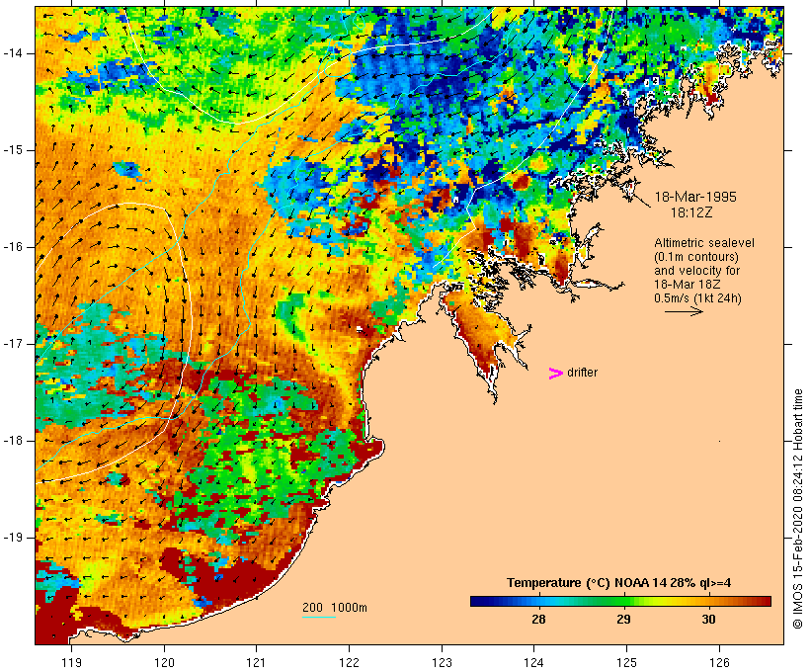This screenshot has width=810, height=672.
Task: Click the longitude label '124'
Action: 533,662
